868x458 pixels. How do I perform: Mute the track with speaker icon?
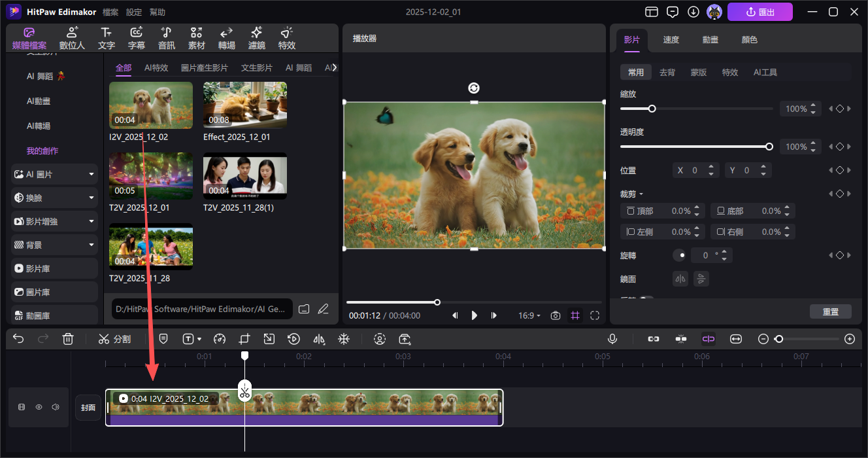coord(56,407)
